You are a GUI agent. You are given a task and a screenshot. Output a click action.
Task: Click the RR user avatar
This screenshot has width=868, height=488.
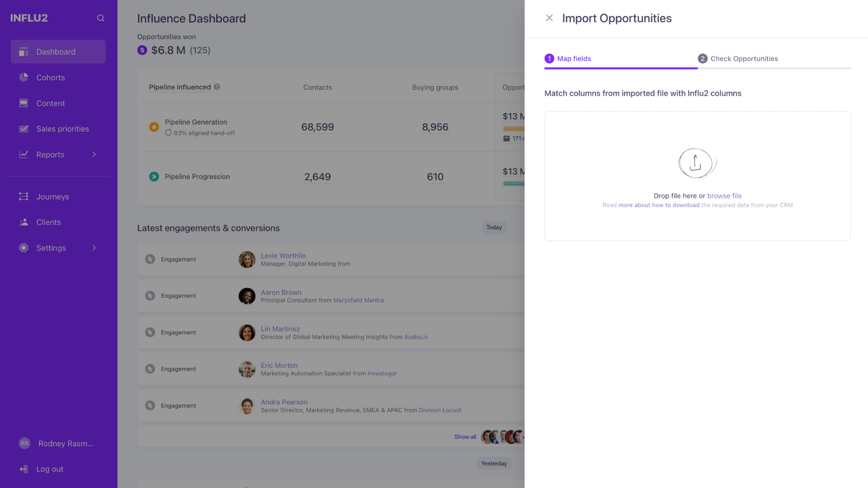click(x=24, y=443)
